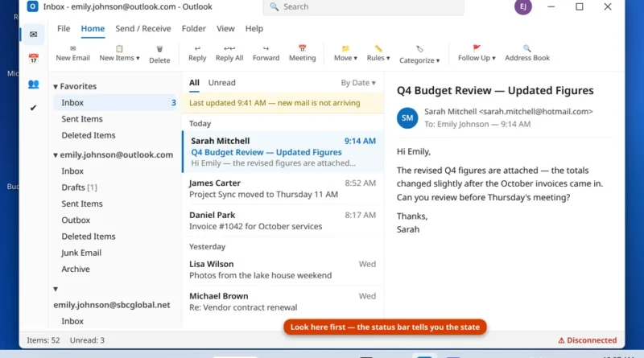644x358 pixels.
Task: Click the unread count 3 beside Inbox
Action: coord(173,103)
